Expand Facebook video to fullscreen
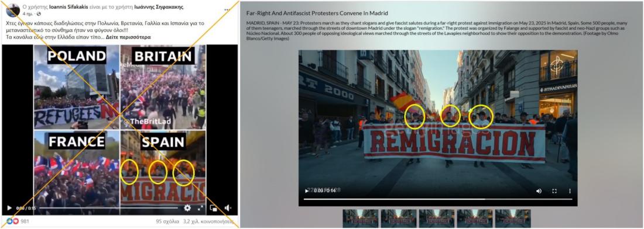This screenshot has height=229, width=644. click(x=200, y=208)
